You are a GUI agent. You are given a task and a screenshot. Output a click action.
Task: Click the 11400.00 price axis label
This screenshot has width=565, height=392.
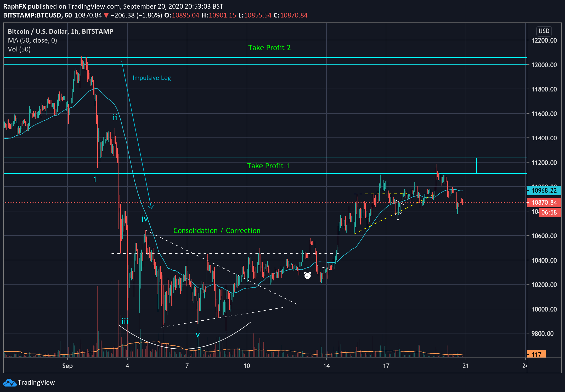[x=544, y=138]
